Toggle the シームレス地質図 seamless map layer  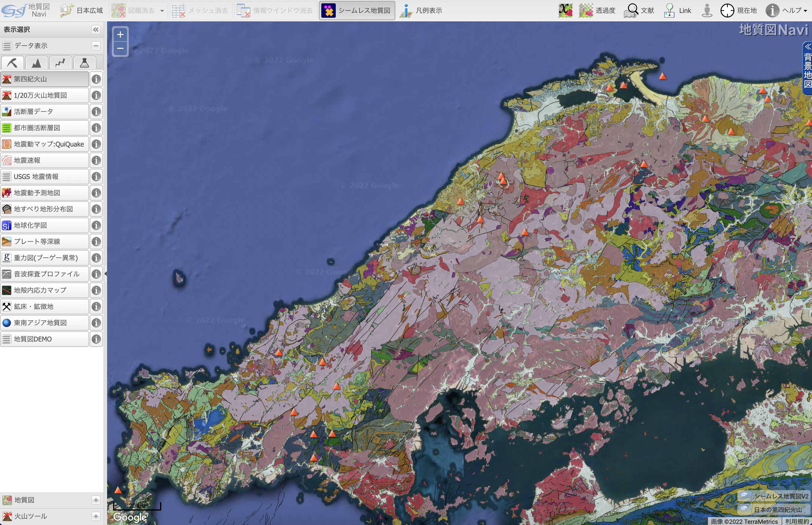click(x=357, y=11)
